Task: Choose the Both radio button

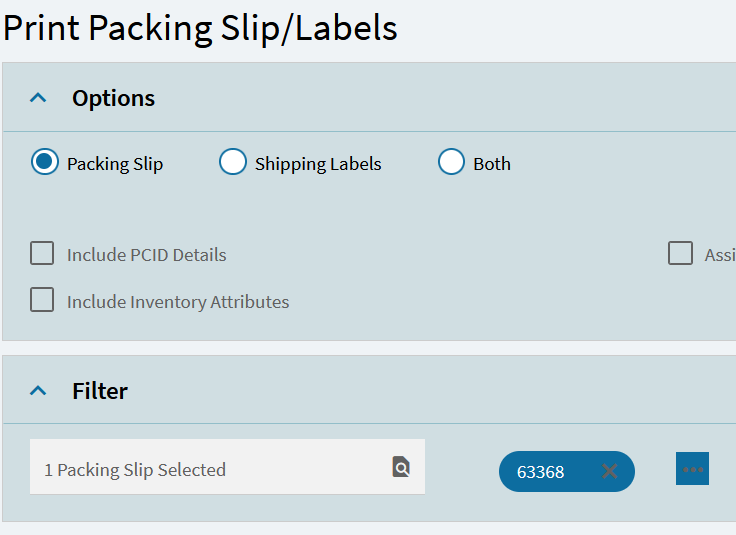Action: 451,162
